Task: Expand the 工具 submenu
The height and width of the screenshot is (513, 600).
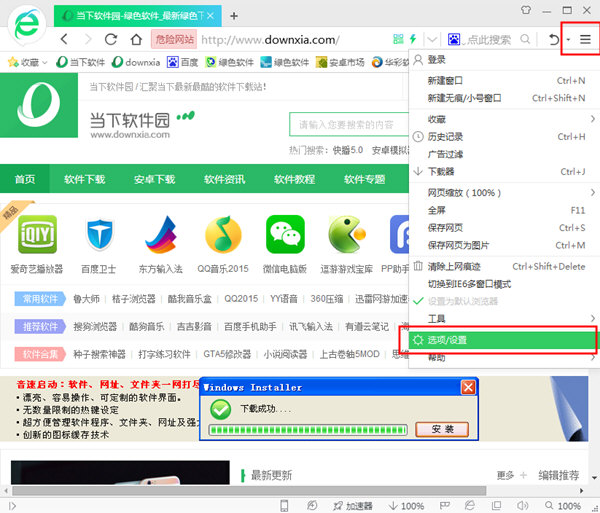Action: [x=504, y=319]
